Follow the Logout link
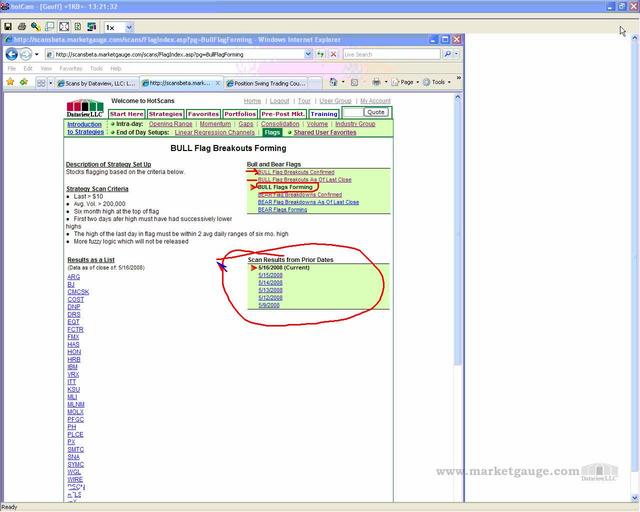This screenshot has width=640, height=512. coord(279,101)
